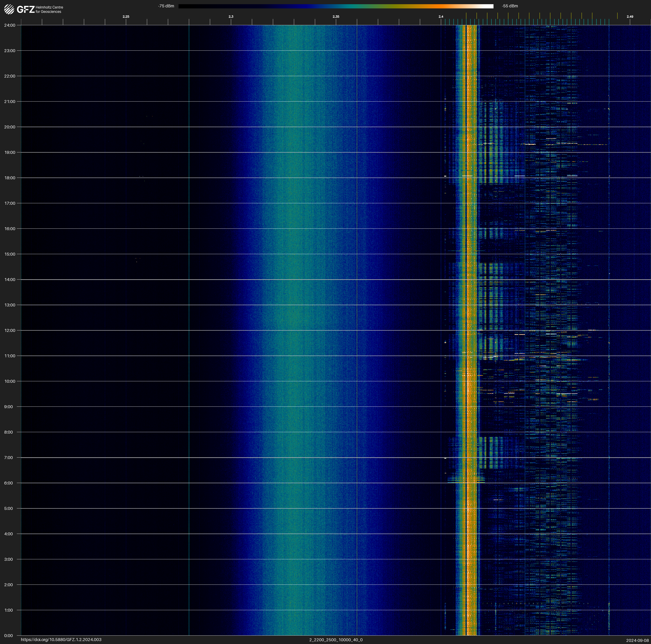The width and height of the screenshot is (651, 644).
Task: Click the 12:00 time axis label
Action: tap(10, 330)
